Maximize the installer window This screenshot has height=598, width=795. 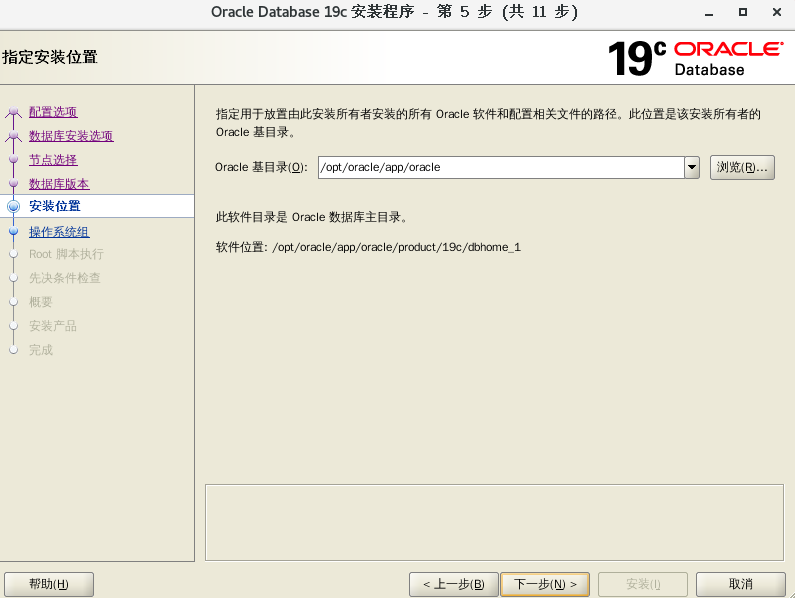pos(743,12)
